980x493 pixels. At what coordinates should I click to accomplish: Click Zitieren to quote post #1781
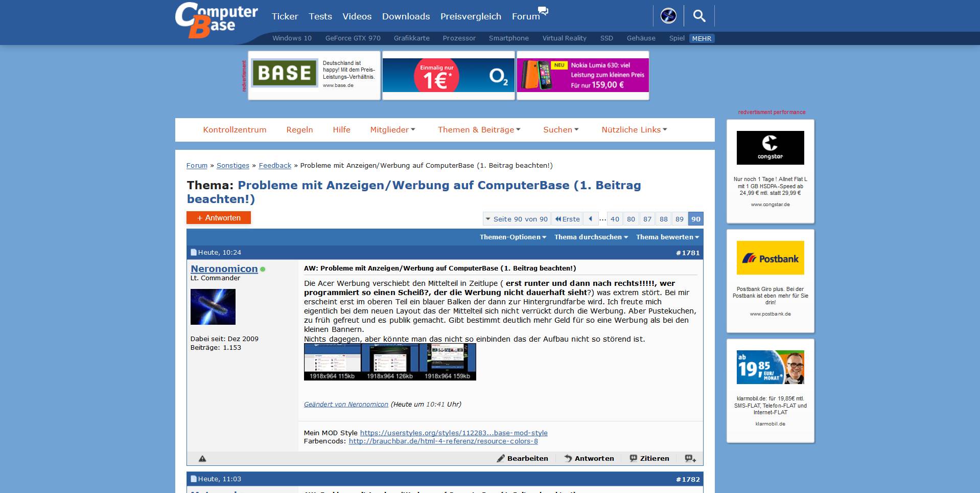(649, 459)
